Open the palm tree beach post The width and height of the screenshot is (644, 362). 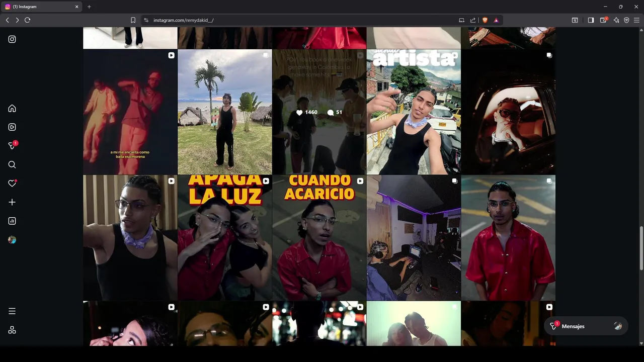point(225,112)
